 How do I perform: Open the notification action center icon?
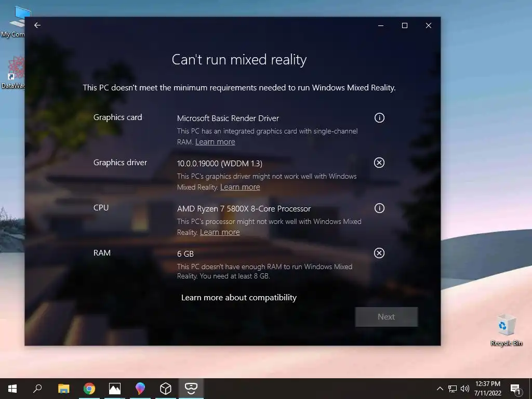click(515, 389)
